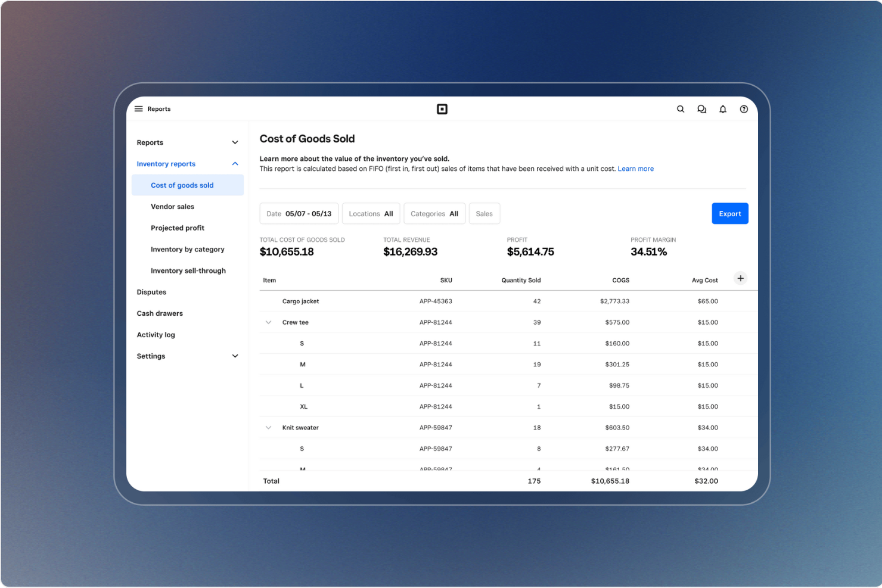882x588 pixels.
Task: Open the Categories All filter
Action: pyautogui.click(x=434, y=213)
